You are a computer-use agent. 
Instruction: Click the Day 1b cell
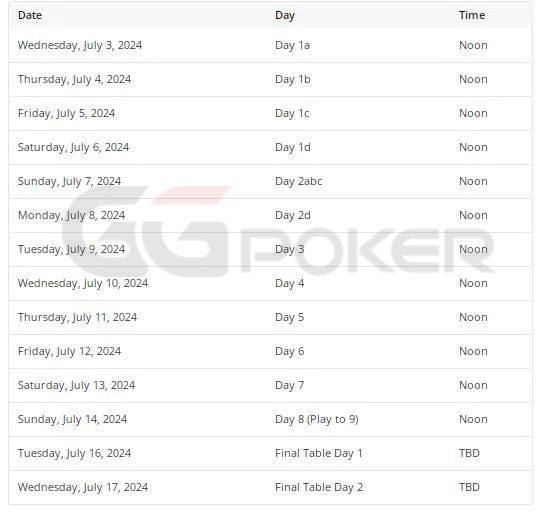coord(293,79)
